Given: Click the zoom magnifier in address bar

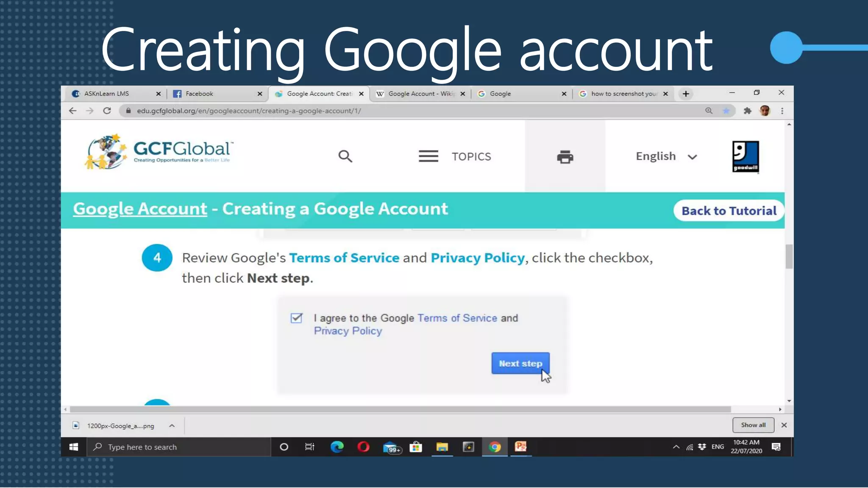Looking at the screenshot, I should (x=709, y=111).
